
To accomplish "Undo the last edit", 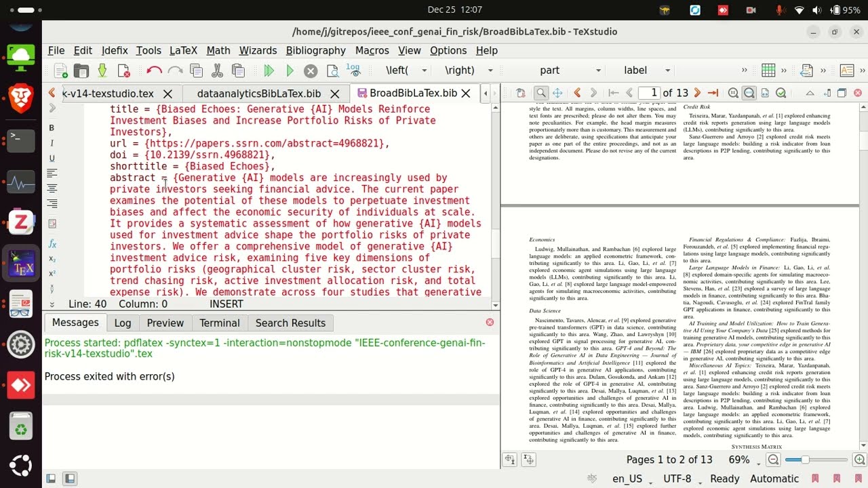I will coord(154,70).
